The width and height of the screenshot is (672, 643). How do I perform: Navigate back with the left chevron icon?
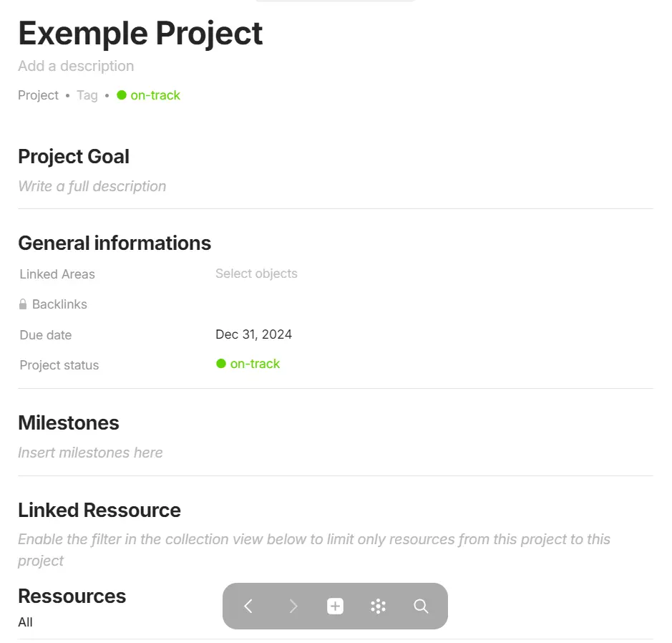pyautogui.click(x=248, y=606)
